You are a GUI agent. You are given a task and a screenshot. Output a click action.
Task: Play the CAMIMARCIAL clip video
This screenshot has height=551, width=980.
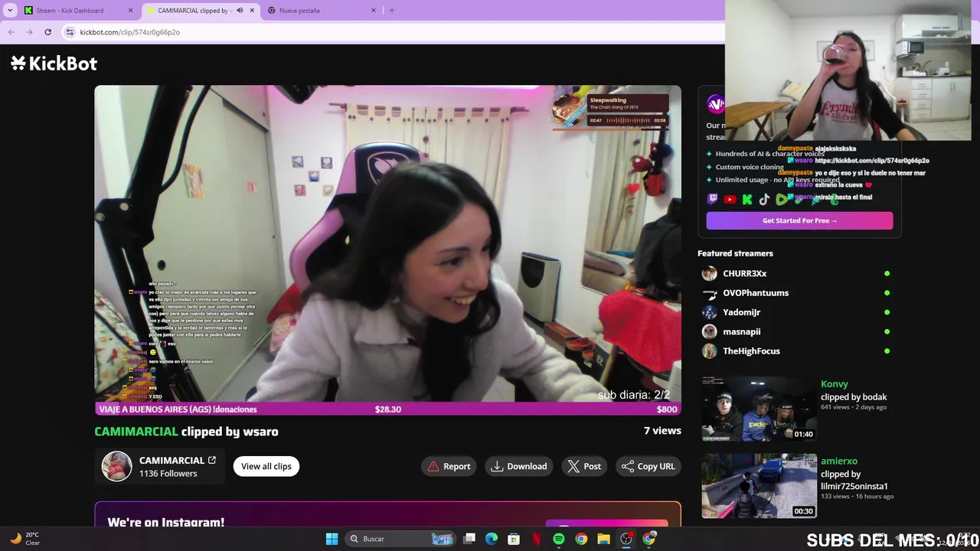coord(387,250)
